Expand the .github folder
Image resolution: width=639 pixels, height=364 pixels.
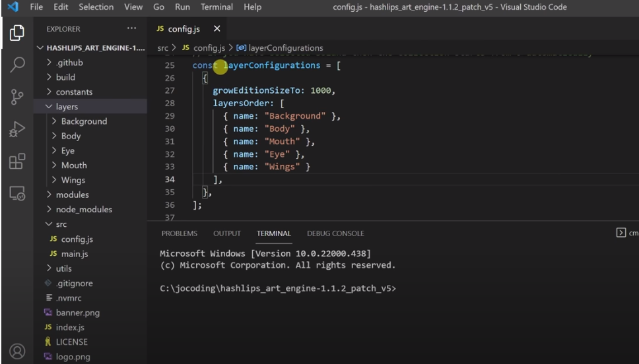tap(90, 62)
